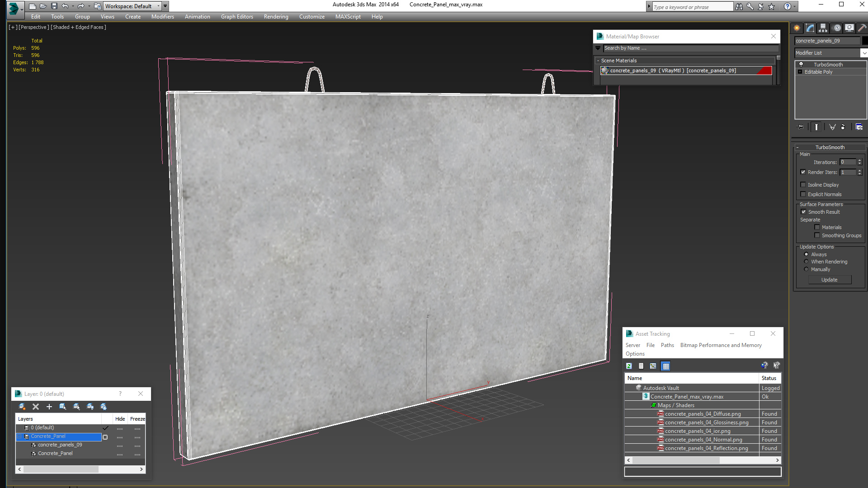The height and width of the screenshot is (488, 868).
Task: Switch to the Create command panel
Action: pos(797,28)
